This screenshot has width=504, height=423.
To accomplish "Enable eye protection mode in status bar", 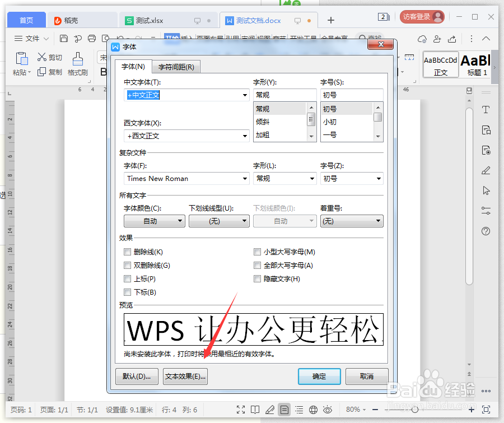I will 326,410.
